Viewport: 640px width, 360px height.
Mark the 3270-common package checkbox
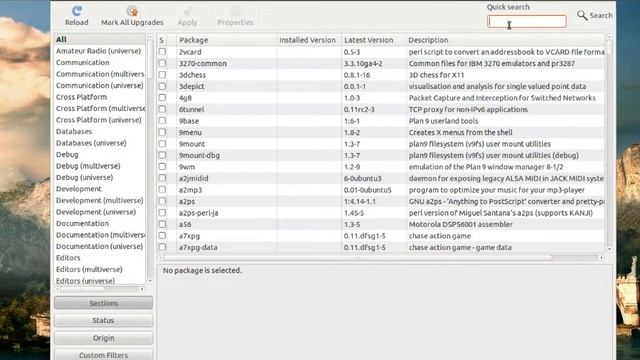pos(162,63)
